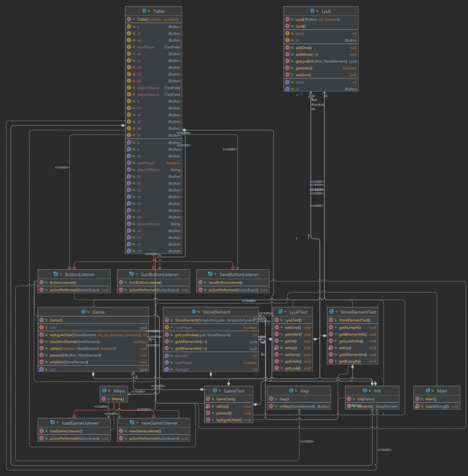Screen dimensions: 468x476
Task: Select playerAName JTextField field in Table
Action: coord(154,88)
